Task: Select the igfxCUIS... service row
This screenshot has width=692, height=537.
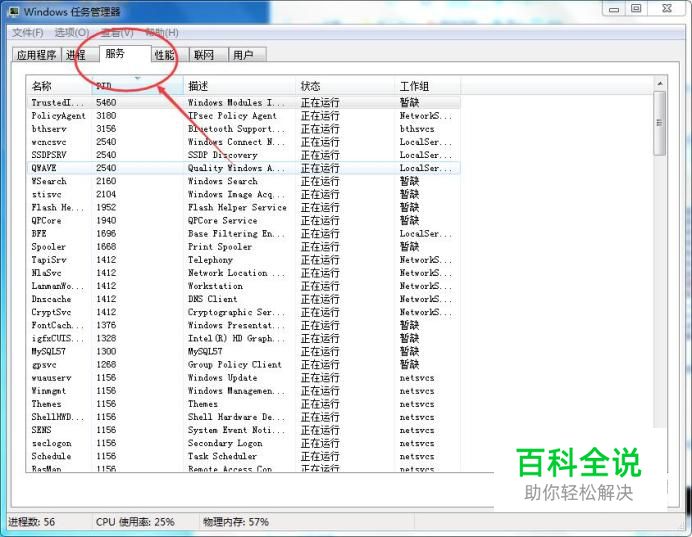Action: [243, 338]
